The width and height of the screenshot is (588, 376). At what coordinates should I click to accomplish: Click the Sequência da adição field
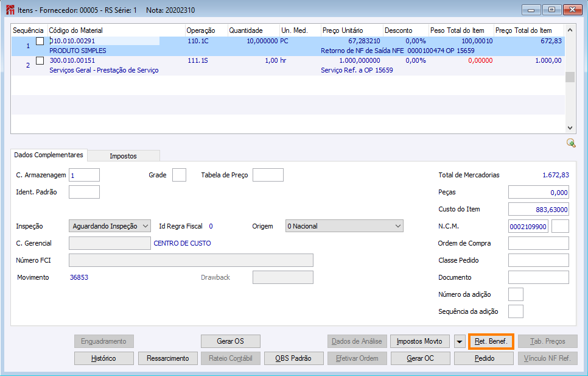click(x=516, y=311)
